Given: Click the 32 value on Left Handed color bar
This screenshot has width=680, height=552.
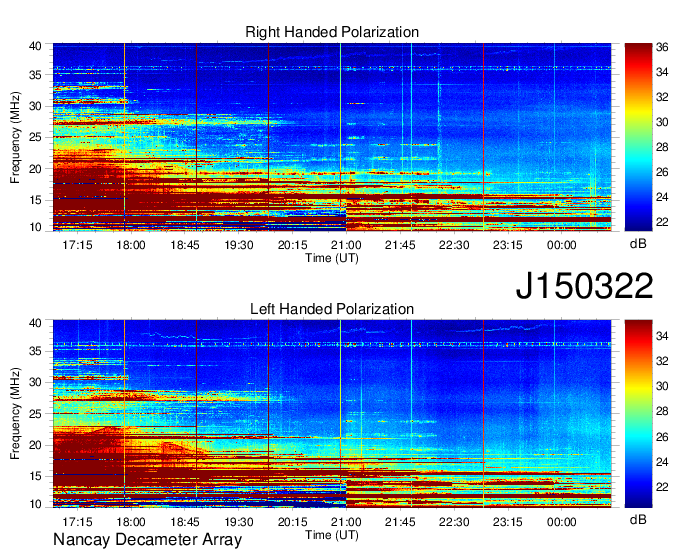Looking at the screenshot, I should pyautogui.click(x=662, y=361).
